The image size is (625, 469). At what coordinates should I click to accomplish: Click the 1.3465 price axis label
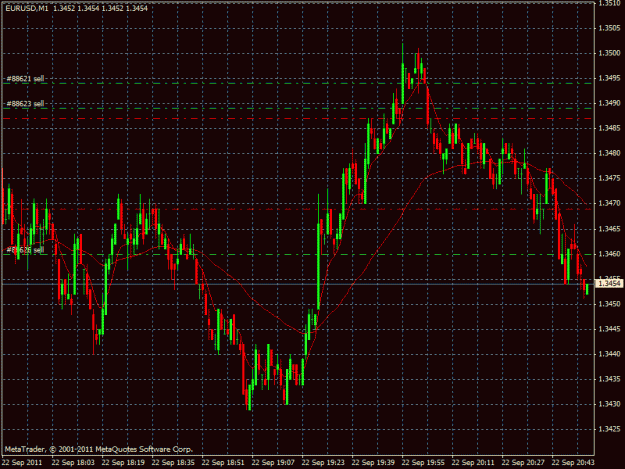609,229
